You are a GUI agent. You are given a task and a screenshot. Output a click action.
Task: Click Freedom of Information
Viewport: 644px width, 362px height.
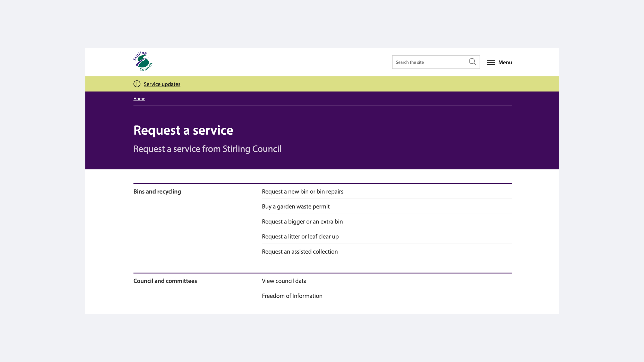click(x=292, y=296)
